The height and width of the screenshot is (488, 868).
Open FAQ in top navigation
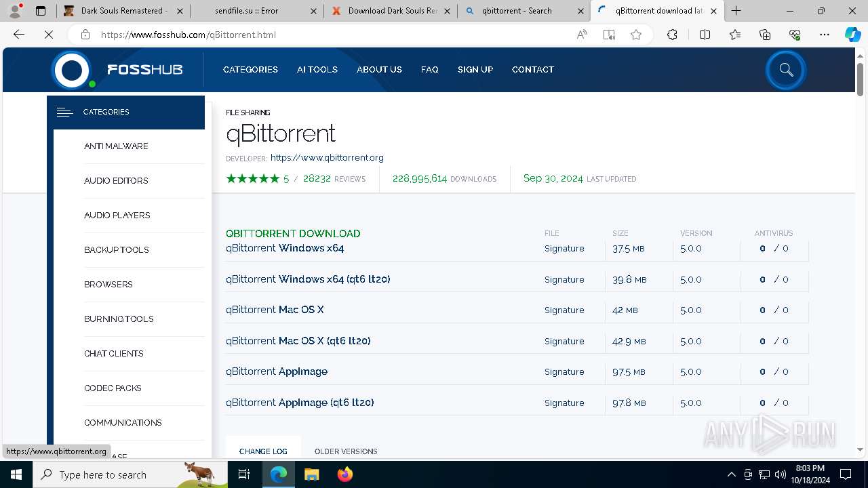coord(430,70)
